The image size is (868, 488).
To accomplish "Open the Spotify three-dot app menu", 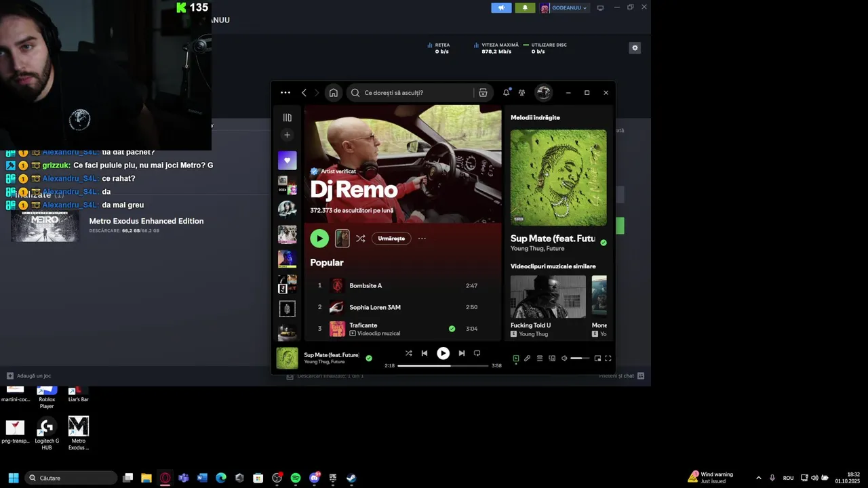I will pyautogui.click(x=285, y=93).
